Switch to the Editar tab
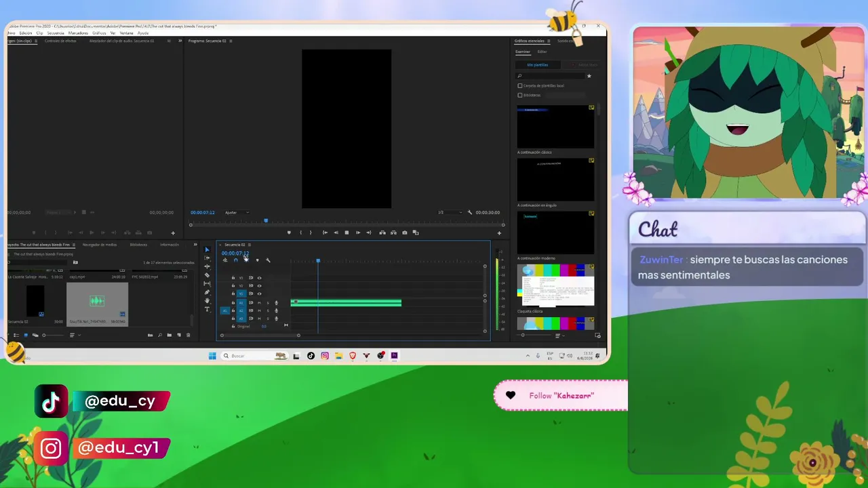868x488 pixels. point(542,52)
